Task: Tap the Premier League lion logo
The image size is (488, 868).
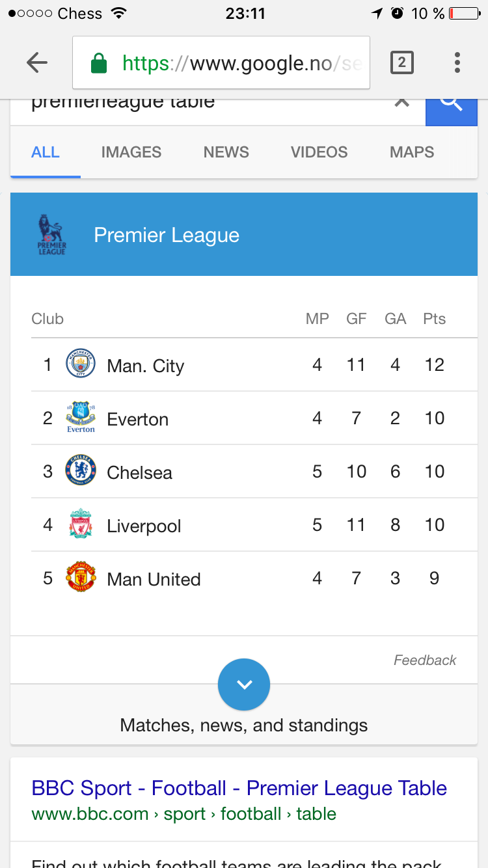Action: pyautogui.click(x=52, y=234)
